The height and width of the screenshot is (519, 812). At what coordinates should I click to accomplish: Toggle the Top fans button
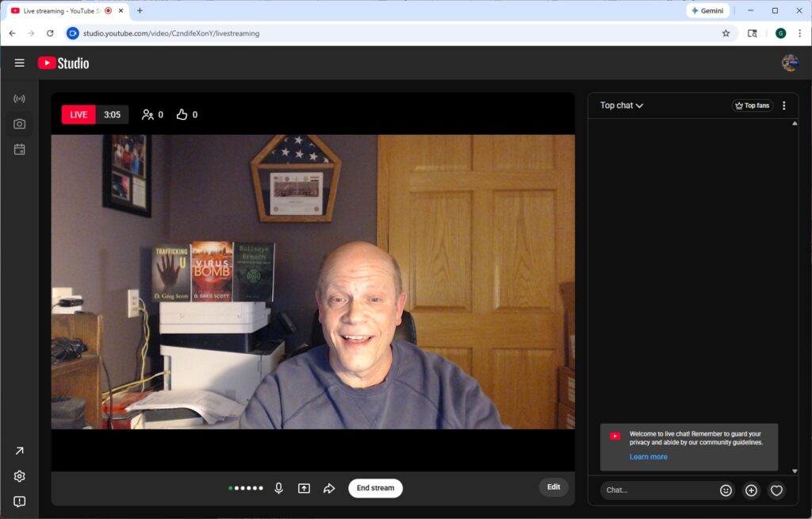pyautogui.click(x=752, y=106)
